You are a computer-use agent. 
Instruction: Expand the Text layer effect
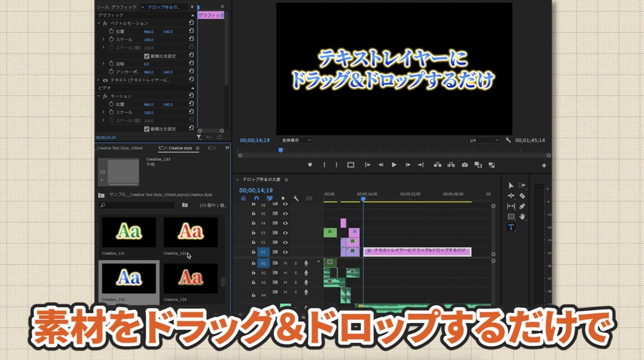(x=99, y=80)
